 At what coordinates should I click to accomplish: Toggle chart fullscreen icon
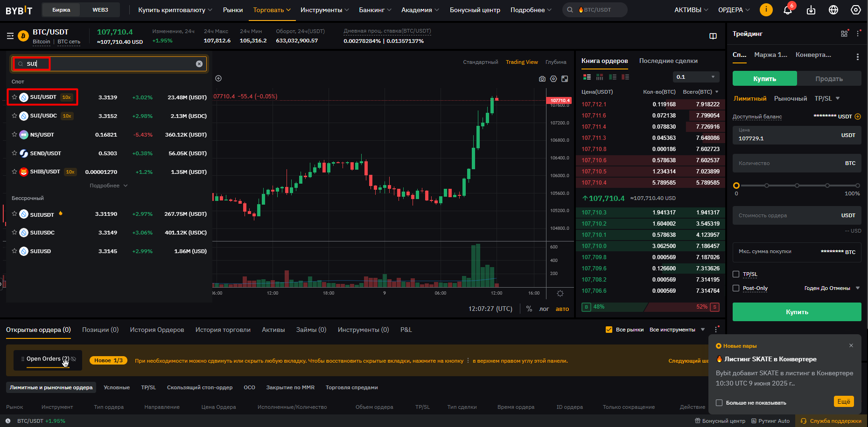coord(565,79)
